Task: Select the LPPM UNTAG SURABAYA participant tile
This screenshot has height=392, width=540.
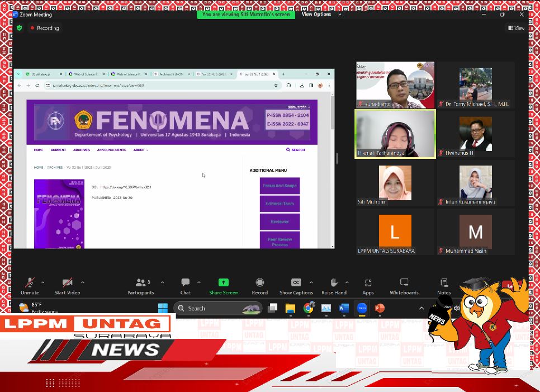Action: [395, 232]
